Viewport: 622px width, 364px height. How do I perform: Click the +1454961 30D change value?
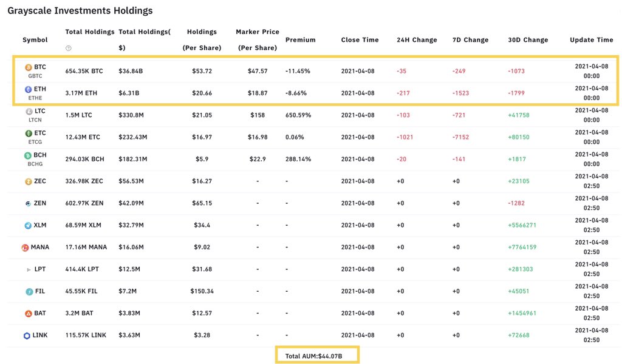tap(522, 313)
